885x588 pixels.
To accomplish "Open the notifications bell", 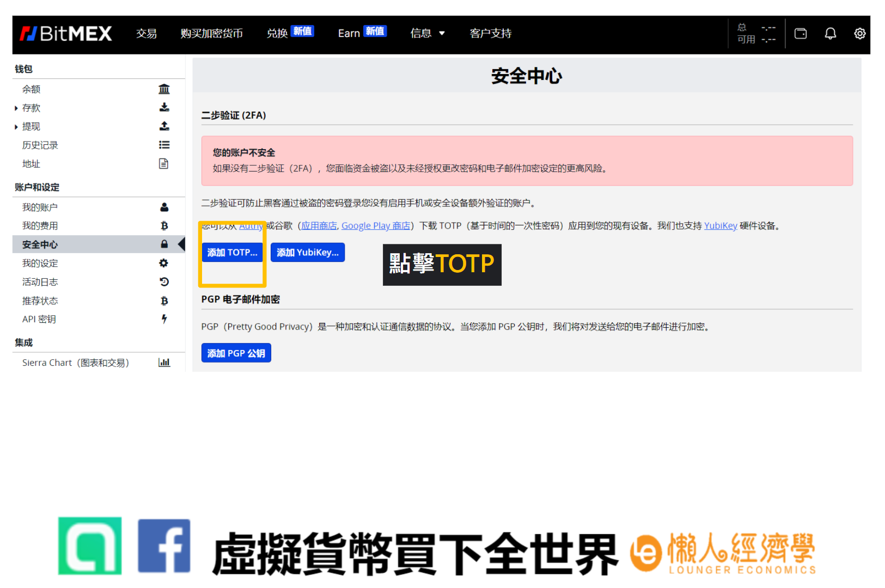I will click(x=830, y=34).
